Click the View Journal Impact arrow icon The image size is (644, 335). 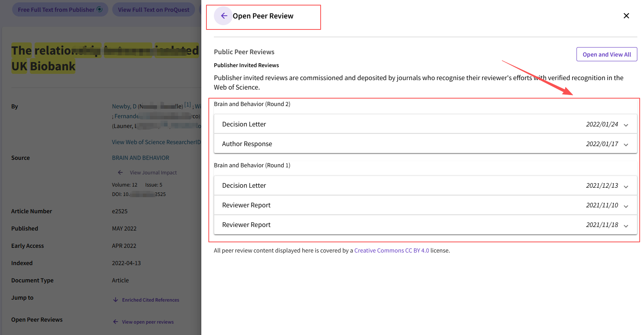pos(120,172)
